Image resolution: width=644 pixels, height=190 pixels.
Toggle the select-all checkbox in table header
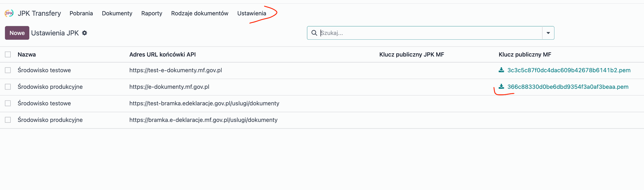(8, 54)
